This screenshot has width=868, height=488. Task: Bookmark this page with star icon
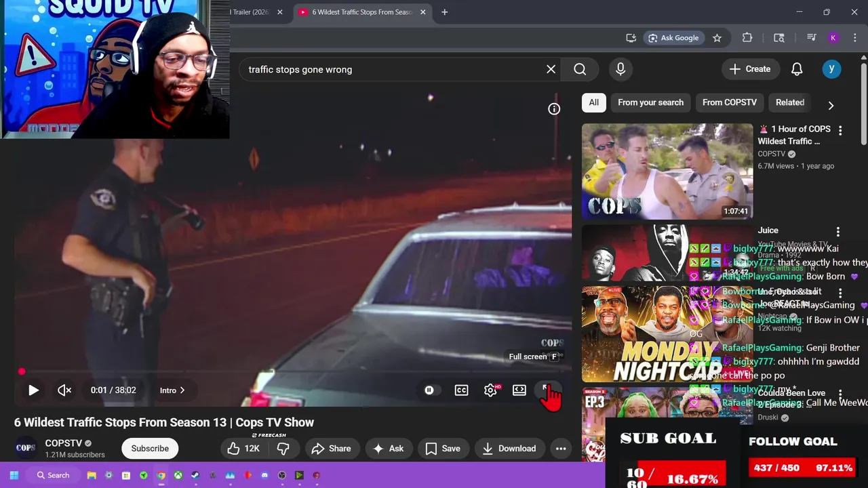(717, 38)
